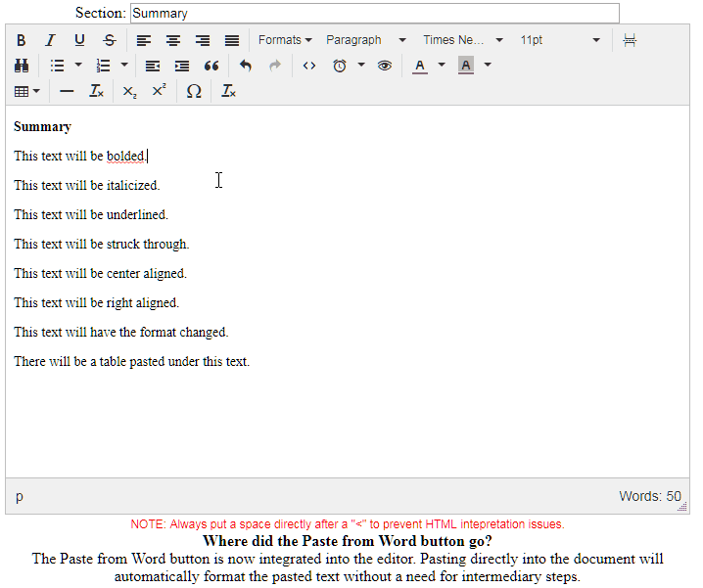Open the Find and Replace binoculars tool
The image size is (703, 588).
coord(22,66)
